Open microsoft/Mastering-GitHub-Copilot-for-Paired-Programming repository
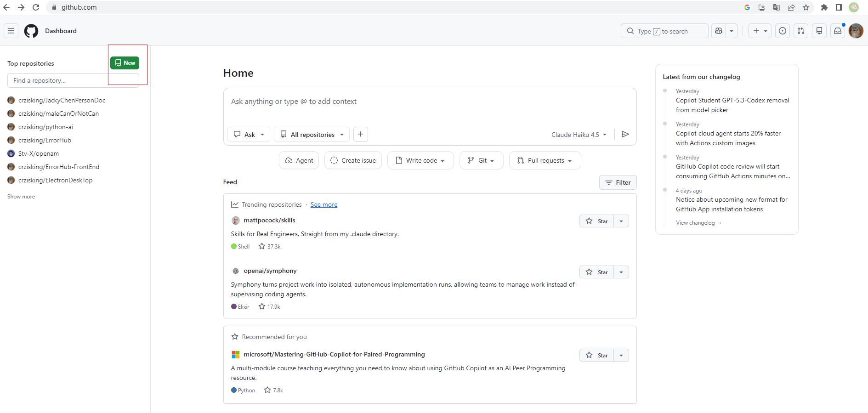The width and height of the screenshot is (868, 413). tap(334, 355)
